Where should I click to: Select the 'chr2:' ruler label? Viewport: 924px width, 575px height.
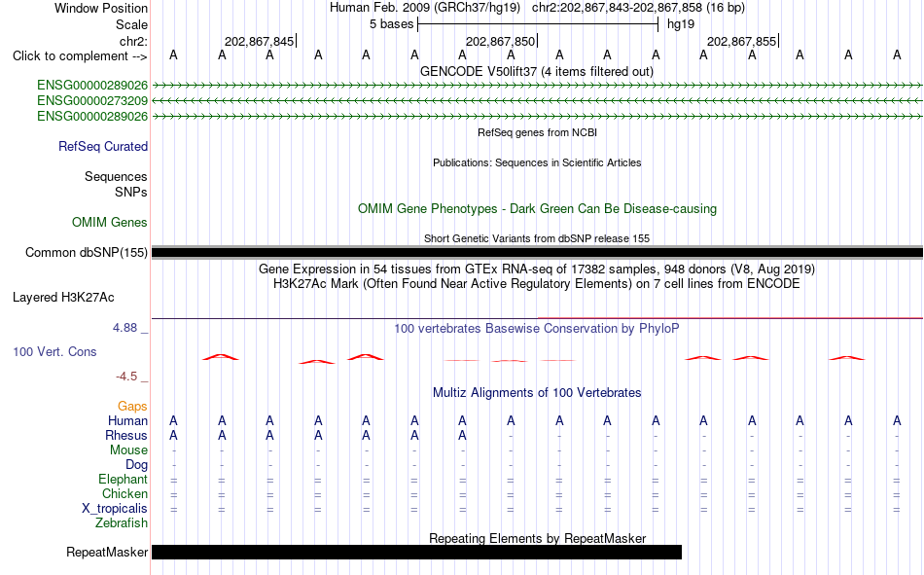[133, 41]
